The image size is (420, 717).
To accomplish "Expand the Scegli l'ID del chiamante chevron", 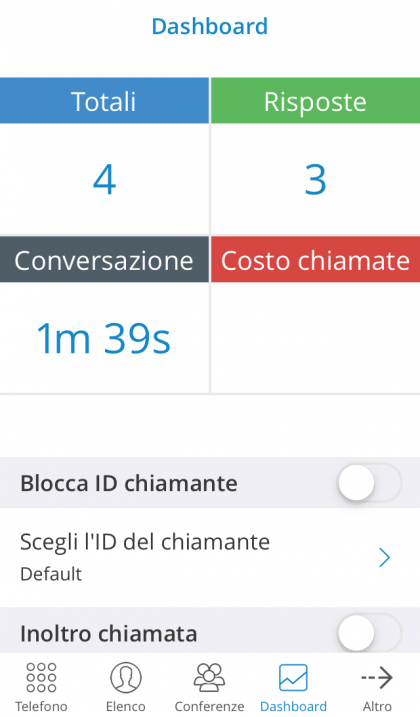I will [x=384, y=557].
